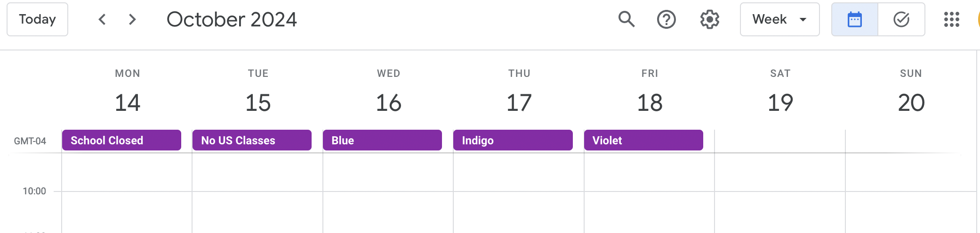980x233 pixels.
Task: Open the Violet all-day event
Action: pos(643,140)
